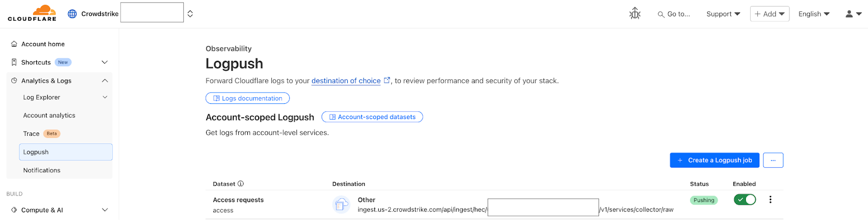This screenshot has width=868, height=220.
Task: Go to Account home
Action: pyautogui.click(x=43, y=44)
